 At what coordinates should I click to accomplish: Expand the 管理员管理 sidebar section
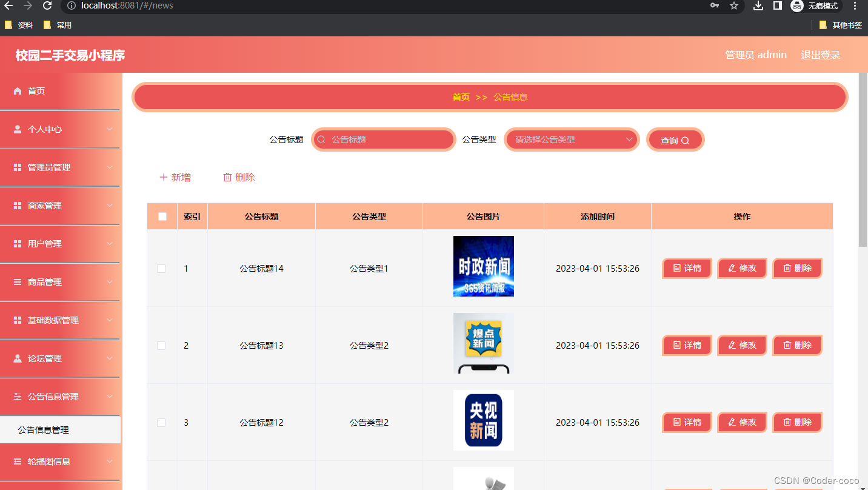click(60, 167)
